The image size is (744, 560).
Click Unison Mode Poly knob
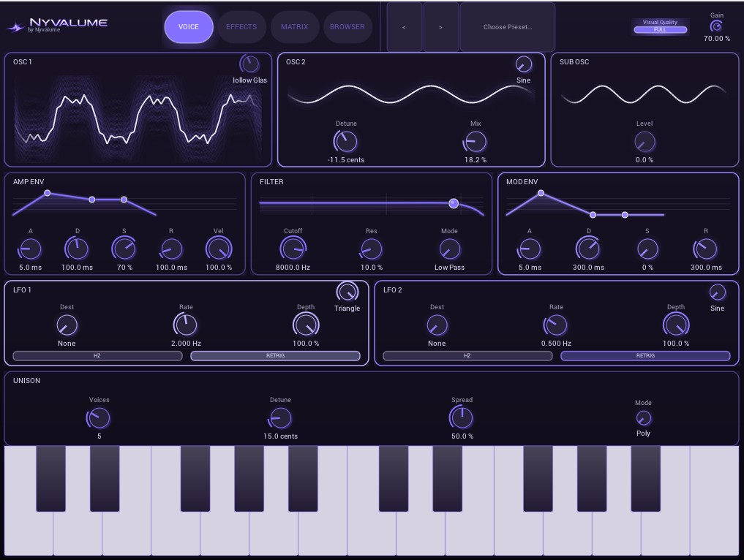(643, 418)
